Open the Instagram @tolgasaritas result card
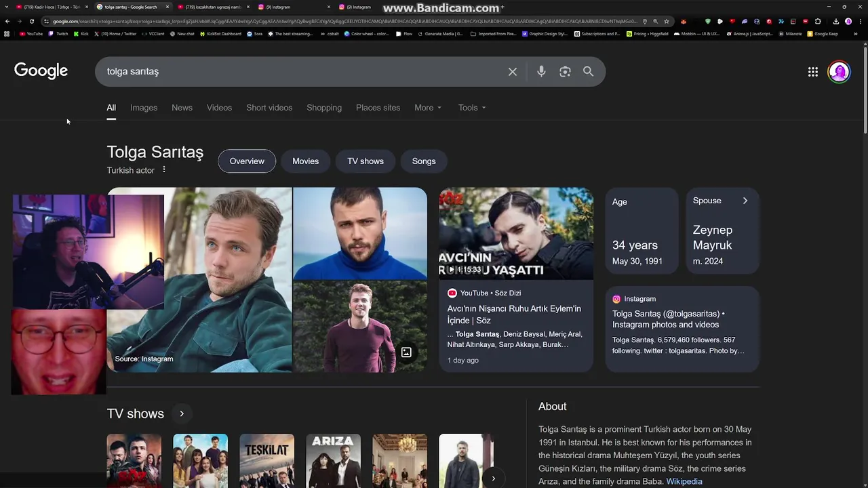The image size is (868, 488). coord(682,329)
